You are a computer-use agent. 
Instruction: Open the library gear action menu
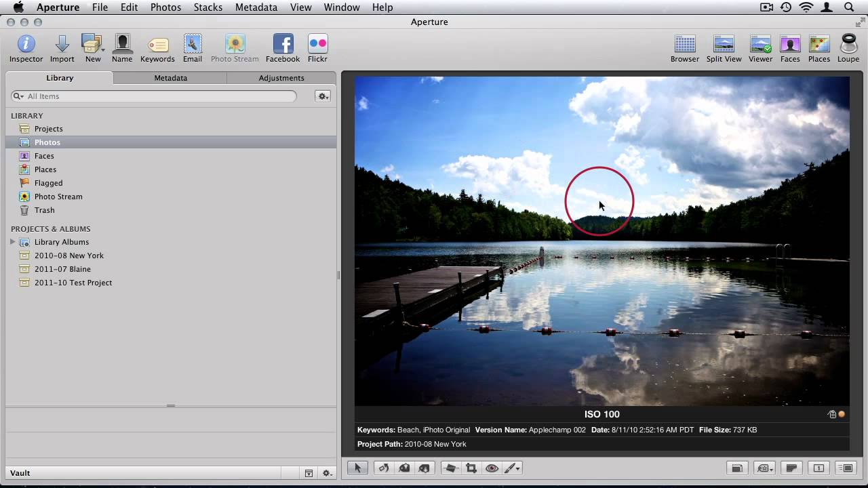323,96
